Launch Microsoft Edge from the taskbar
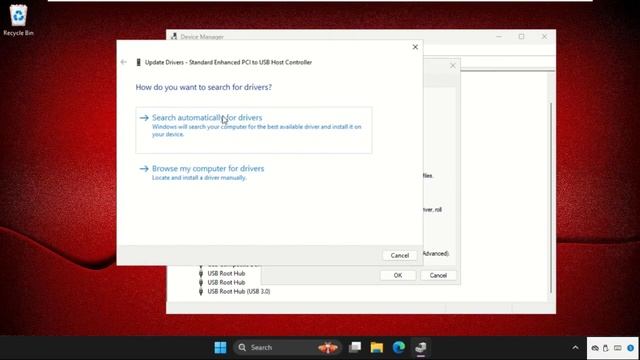Viewport: 640px width, 360px height. point(399,347)
